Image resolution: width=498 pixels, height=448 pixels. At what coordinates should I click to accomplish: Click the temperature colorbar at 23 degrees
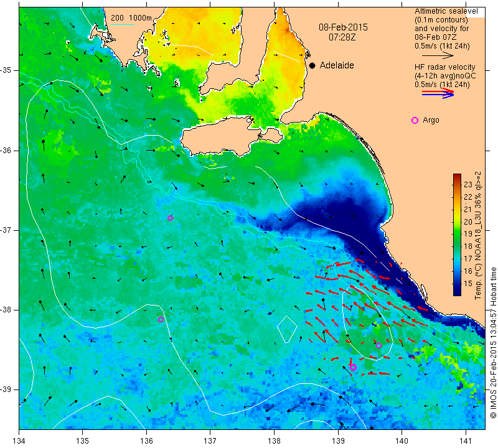point(457,184)
